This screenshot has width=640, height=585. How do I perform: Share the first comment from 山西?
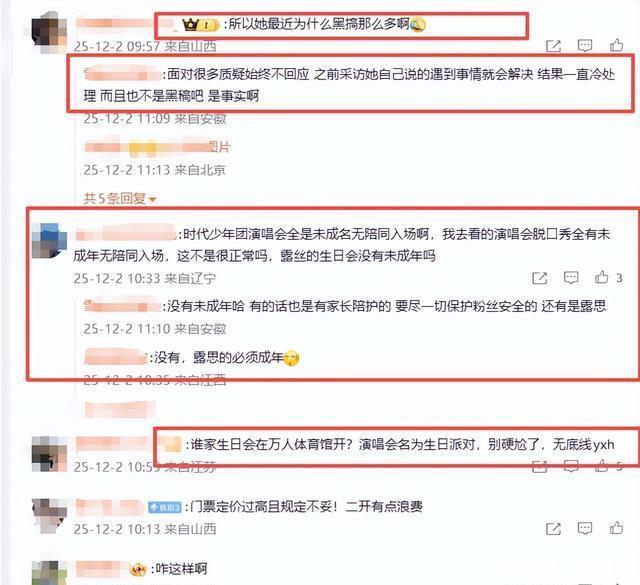point(553,46)
